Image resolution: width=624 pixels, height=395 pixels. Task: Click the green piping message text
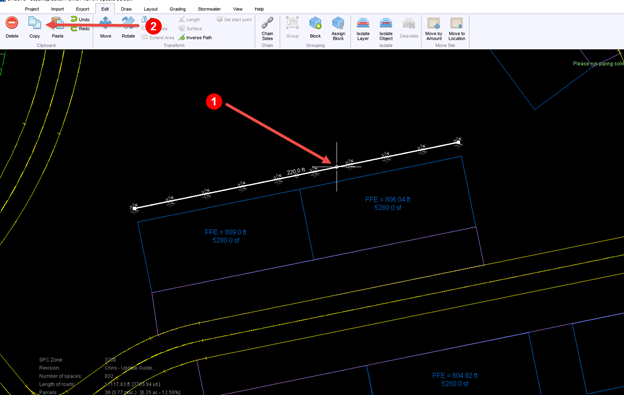pyautogui.click(x=598, y=64)
